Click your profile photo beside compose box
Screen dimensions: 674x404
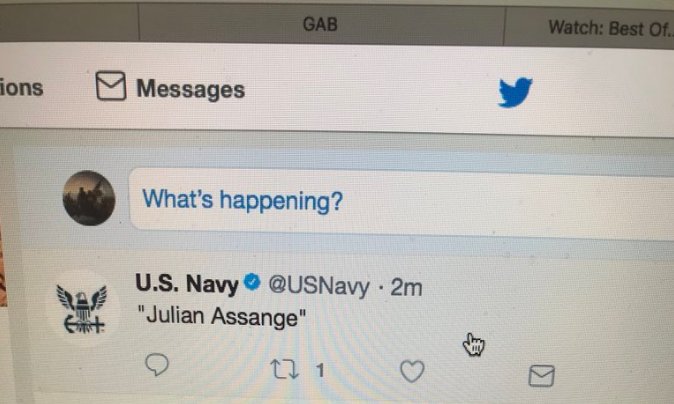[88, 197]
